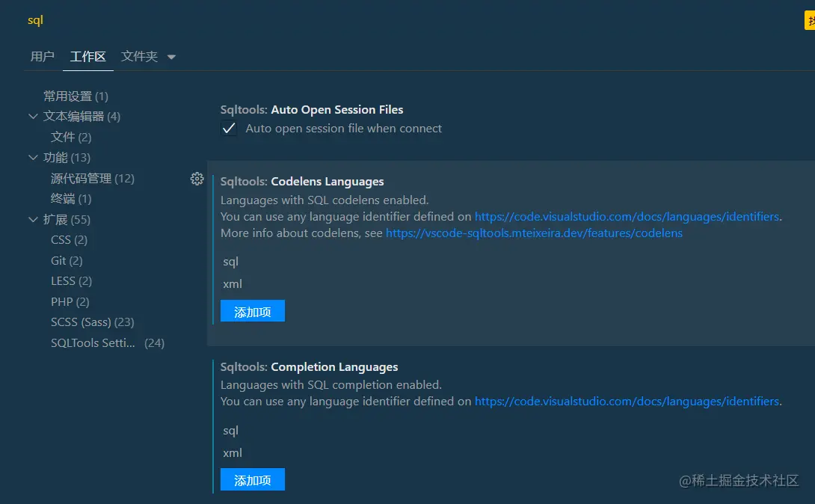
Task: Select LESS (2) extension settings
Action: click(x=71, y=281)
